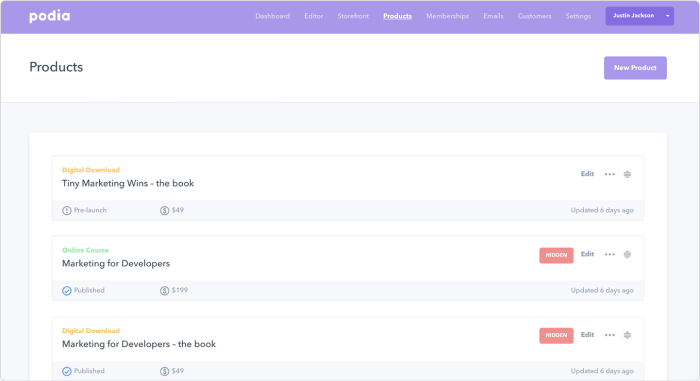Viewport: 700px width, 381px height.
Task: Open the Customers page
Action: click(534, 16)
